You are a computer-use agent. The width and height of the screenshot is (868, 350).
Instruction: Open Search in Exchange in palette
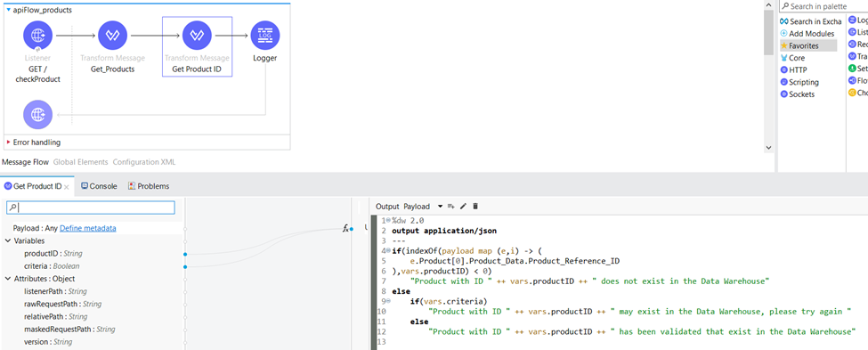pyautogui.click(x=810, y=21)
